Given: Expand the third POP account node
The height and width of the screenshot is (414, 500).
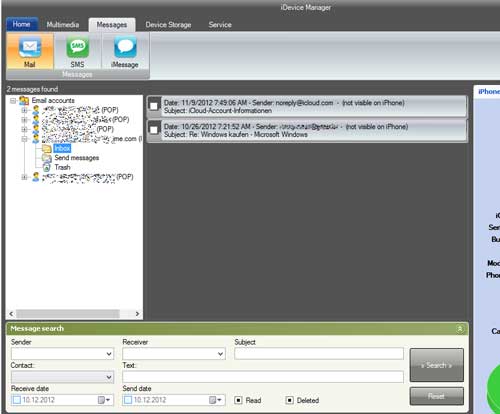Looking at the screenshot, I should [24, 129].
